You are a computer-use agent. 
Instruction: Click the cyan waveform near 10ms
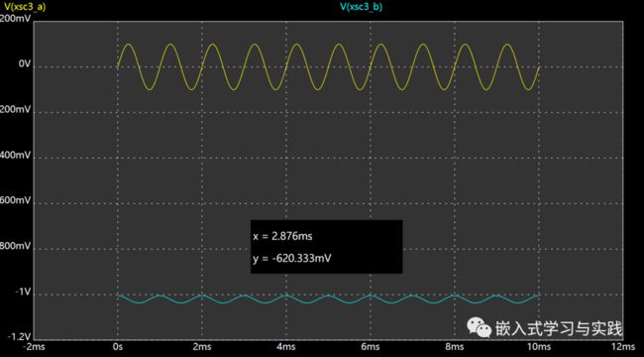coord(538,296)
